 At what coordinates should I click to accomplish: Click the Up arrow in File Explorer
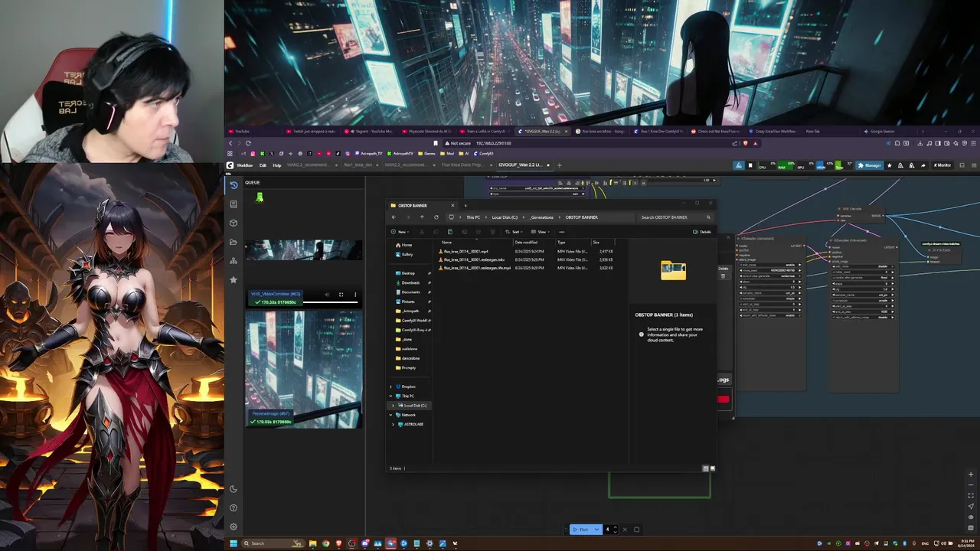pos(421,217)
